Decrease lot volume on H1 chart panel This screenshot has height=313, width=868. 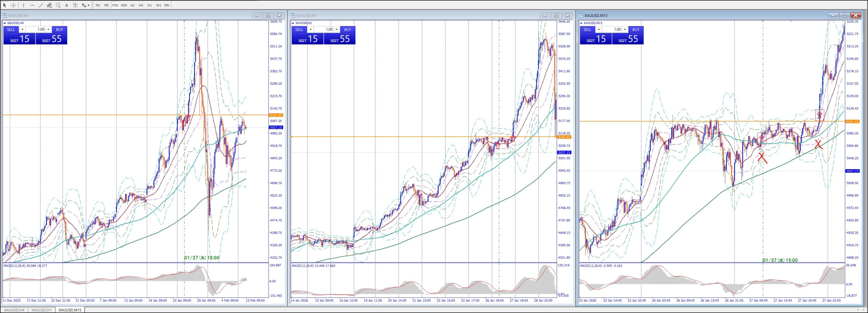coord(311,30)
